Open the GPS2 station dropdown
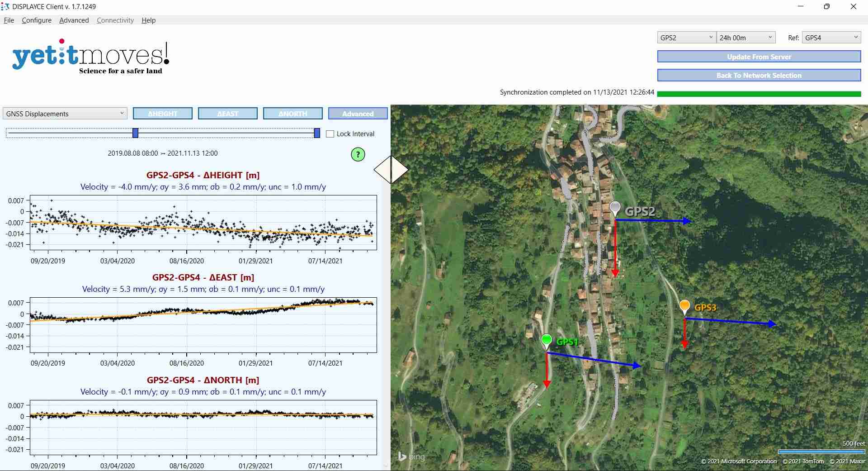The height and width of the screenshot is (471, 868). pos(686,38)
